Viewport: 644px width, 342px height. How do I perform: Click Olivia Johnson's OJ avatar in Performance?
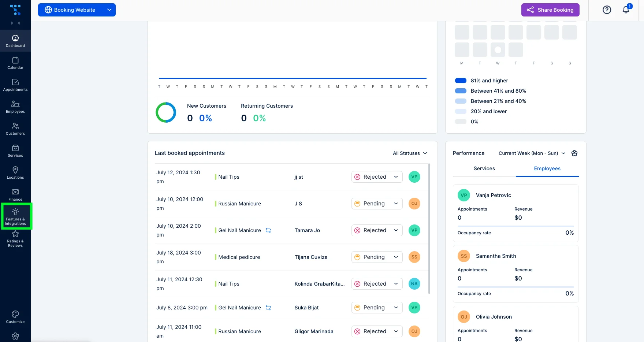tap(464, 317)
